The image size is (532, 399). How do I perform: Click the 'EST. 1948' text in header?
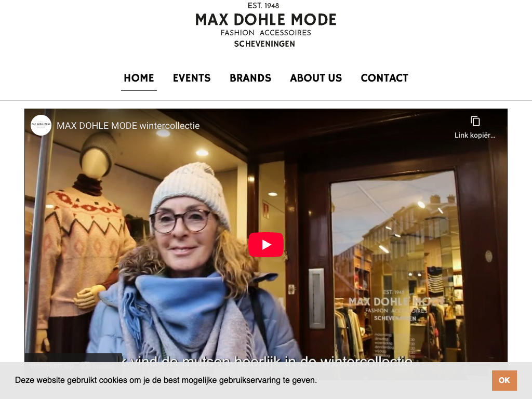click(x=263, y=6)
